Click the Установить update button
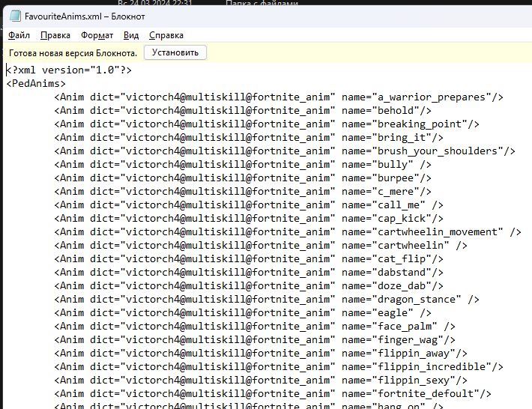 [175, 52]
